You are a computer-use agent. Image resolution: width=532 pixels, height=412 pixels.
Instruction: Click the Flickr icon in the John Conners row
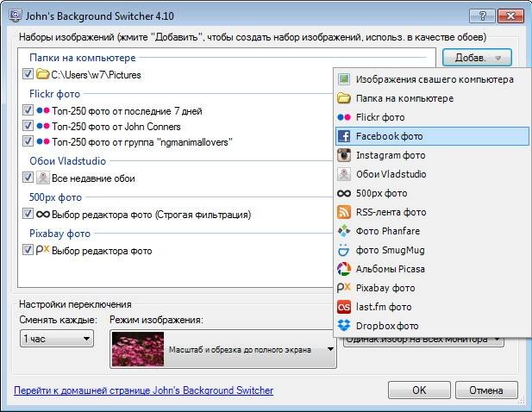coord(43,126)
